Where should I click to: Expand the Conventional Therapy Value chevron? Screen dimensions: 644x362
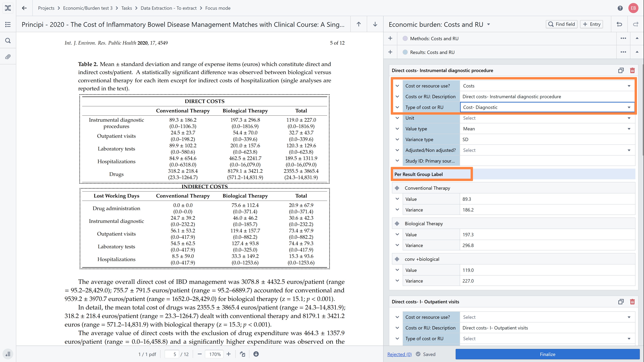pyautogui.click(x=397, y=199)
